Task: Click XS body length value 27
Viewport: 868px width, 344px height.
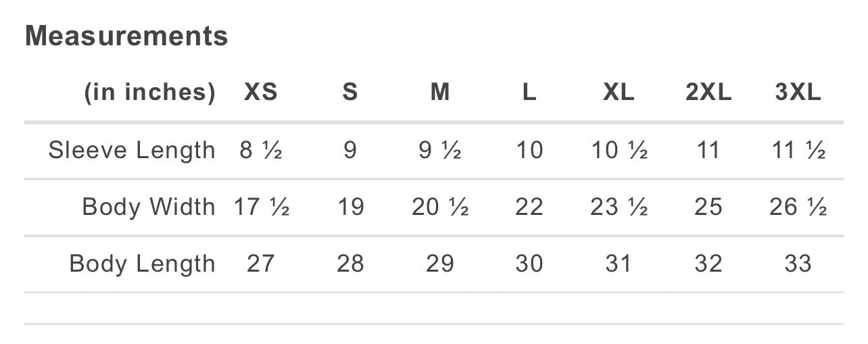Action: click(260, 264)
